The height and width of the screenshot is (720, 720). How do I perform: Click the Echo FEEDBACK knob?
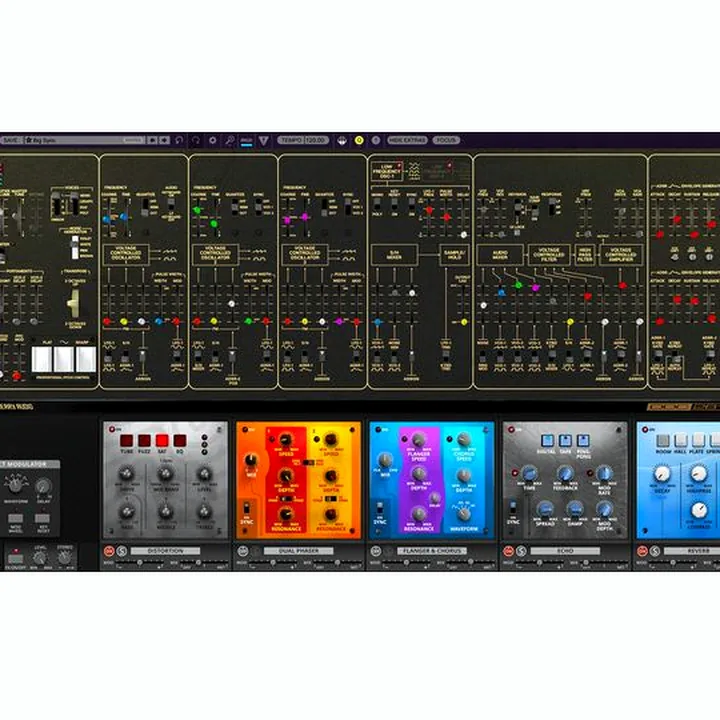click(x=565, y=473)
